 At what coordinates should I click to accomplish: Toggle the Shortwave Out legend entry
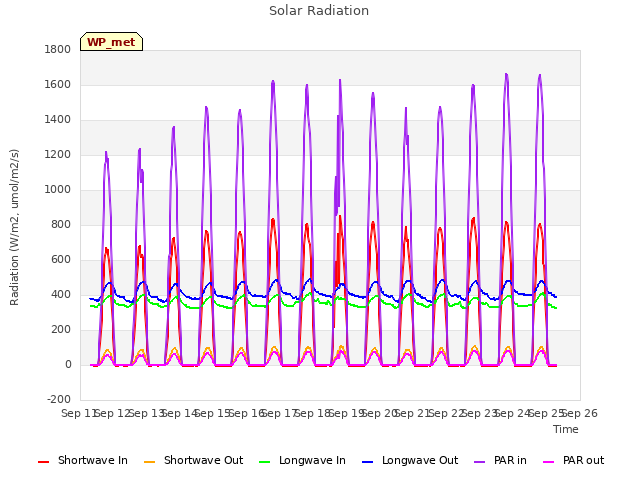pyautogui.click(x=193, y=460)
